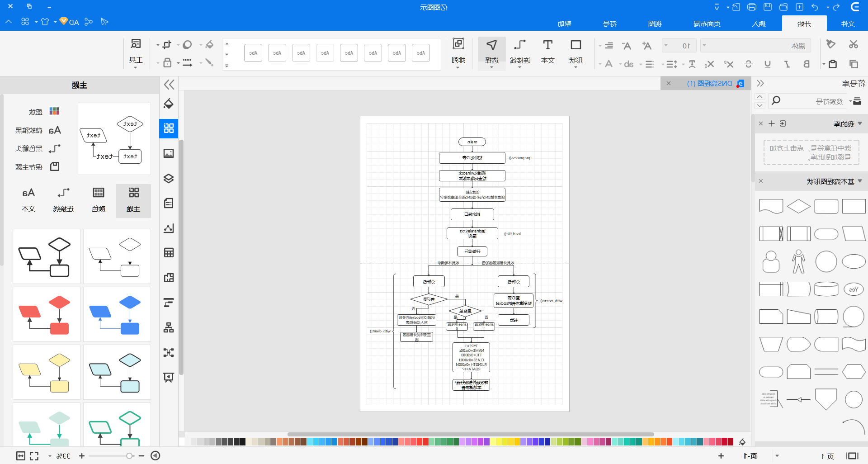Click the 颜色 color button in theme panel
This screenshot has height=464, width=868.
tap(98, 200)
